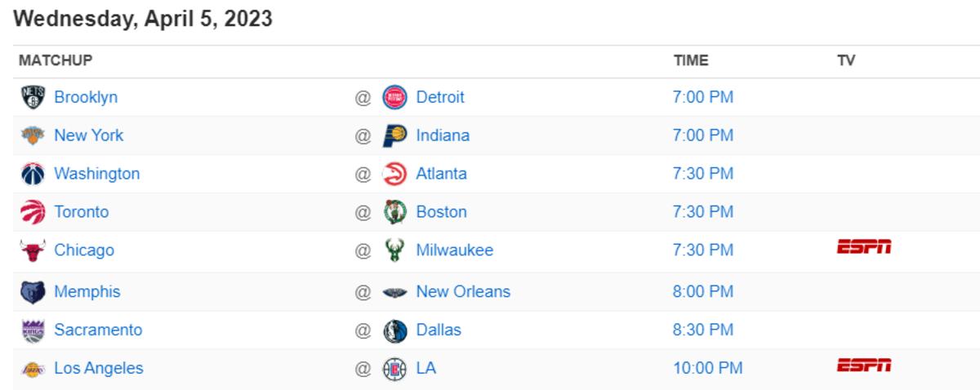Open the 7:00 PM Brooklyn game time
The image size is (980, 390).
pos(703,97)
